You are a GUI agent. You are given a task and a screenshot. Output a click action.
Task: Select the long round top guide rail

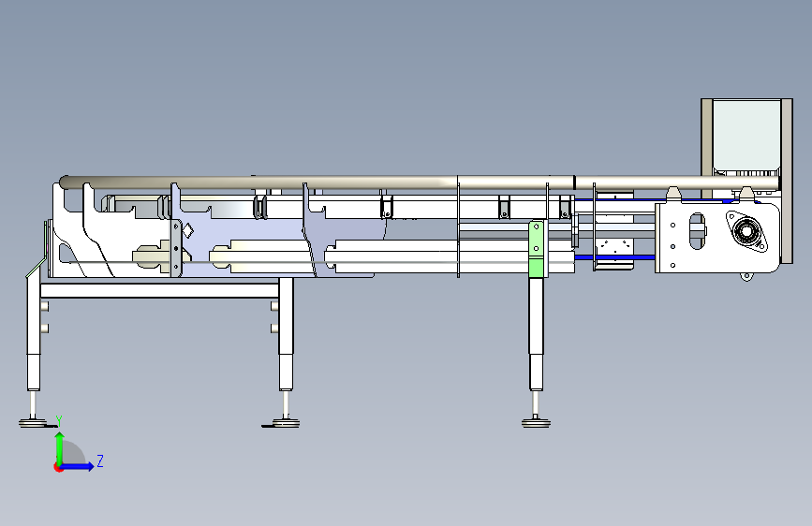coord(420,183)
